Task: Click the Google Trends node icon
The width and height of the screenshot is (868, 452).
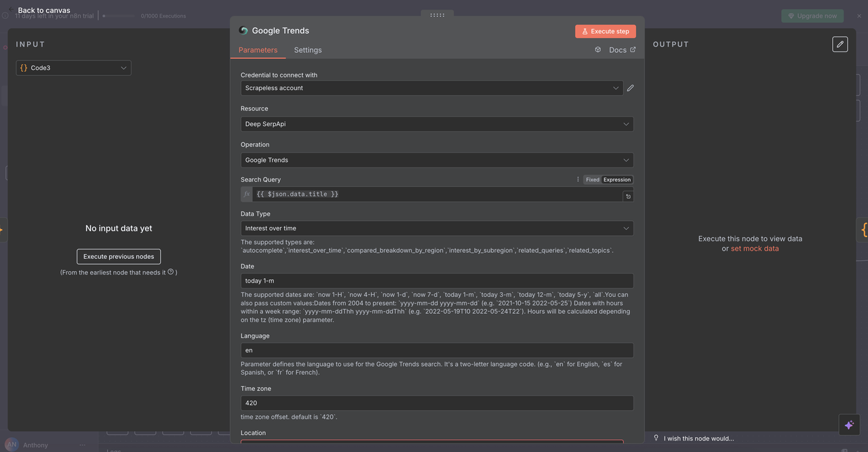Action: pos(243,30)
